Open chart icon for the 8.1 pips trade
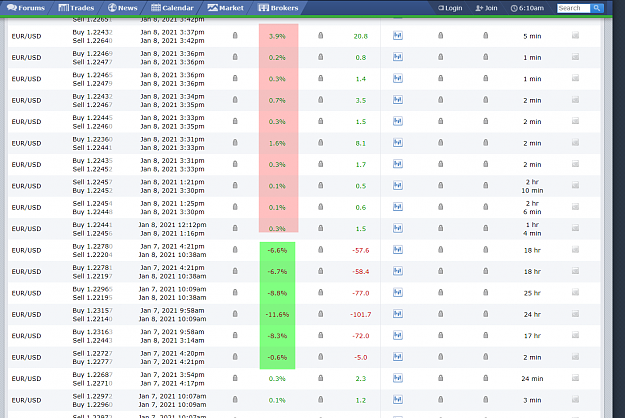Screen dimensions: 625x418 tap(398, 143)
